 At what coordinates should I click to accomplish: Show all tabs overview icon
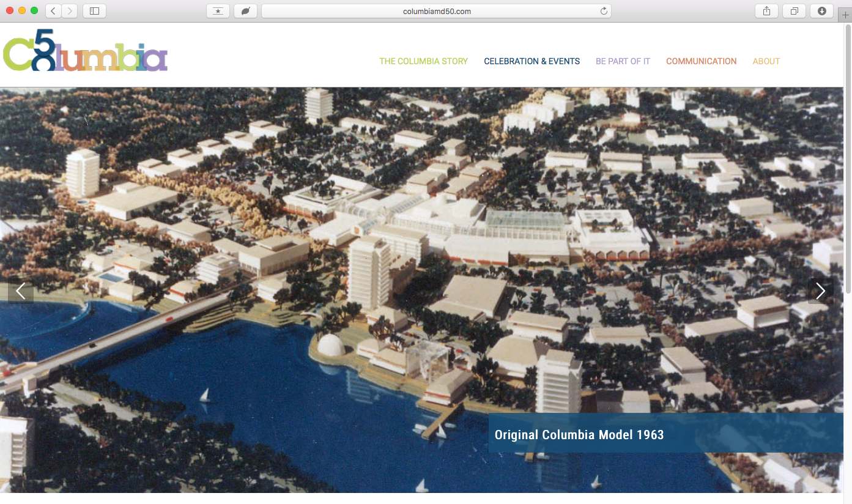pyautogui.click(x=794, y=11)
